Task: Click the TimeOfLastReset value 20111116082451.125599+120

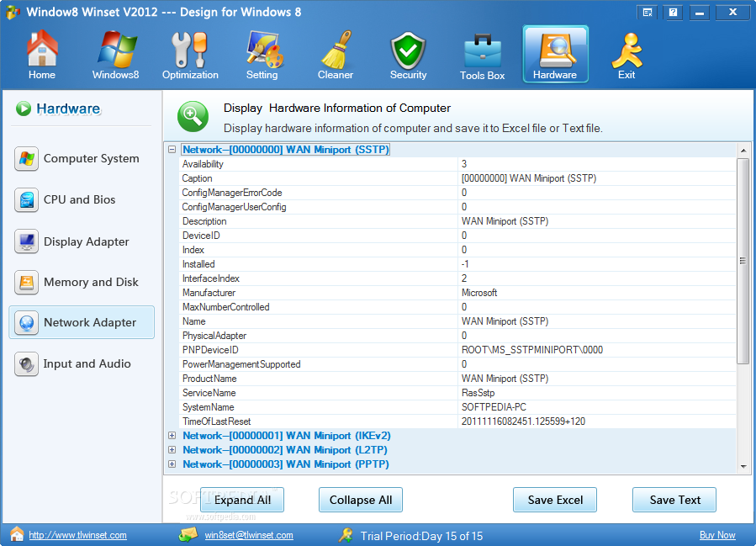Action: click(523, 421)
